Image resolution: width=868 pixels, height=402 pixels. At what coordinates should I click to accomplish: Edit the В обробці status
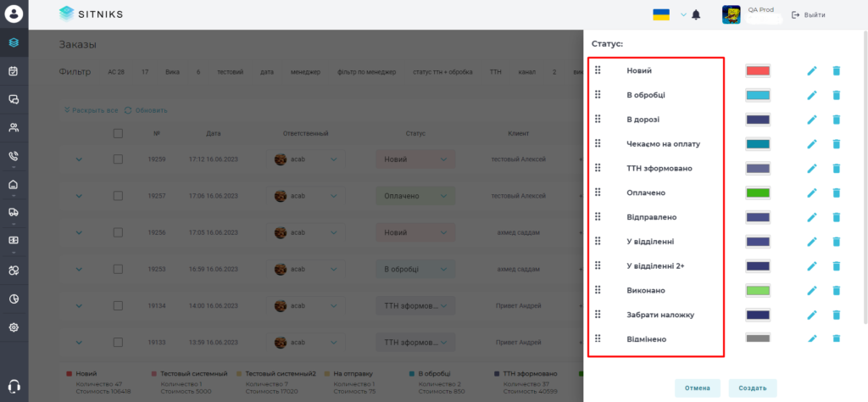[x=811, y=95]
